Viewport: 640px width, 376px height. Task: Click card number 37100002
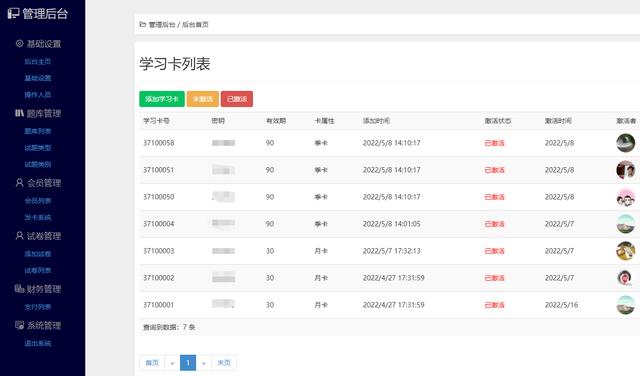click(158, 278)
